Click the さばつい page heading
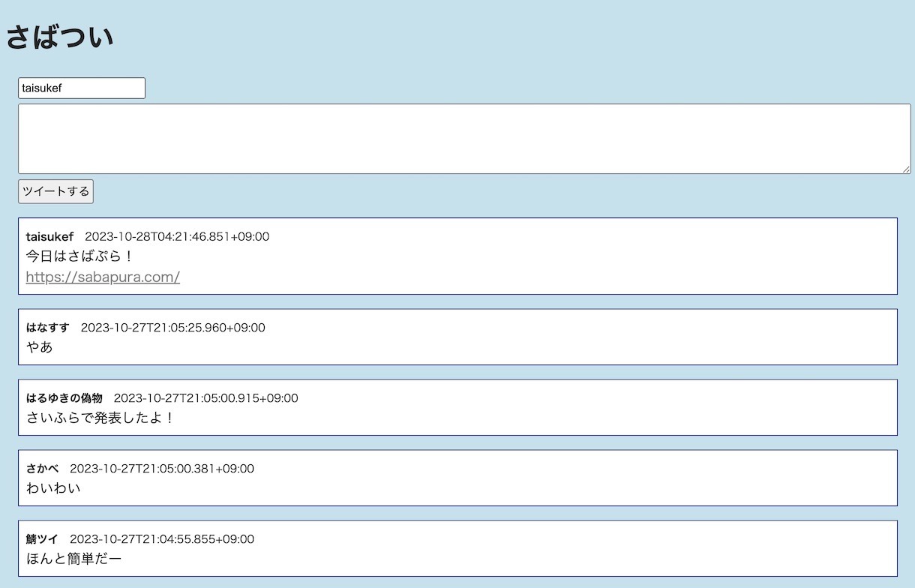Image resolution: width=915 pixels, height=588 pixels. (60, 37)
